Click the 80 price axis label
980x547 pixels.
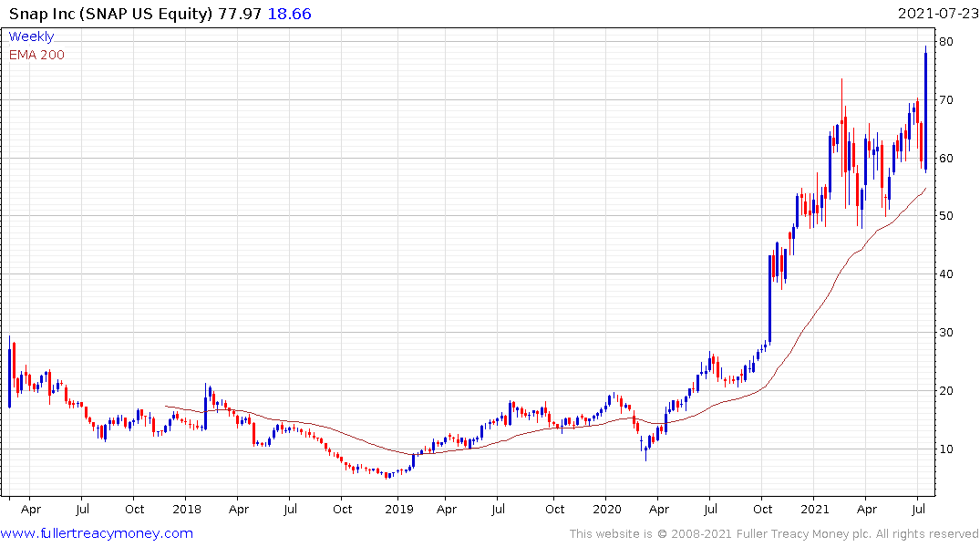click(945, 42)
